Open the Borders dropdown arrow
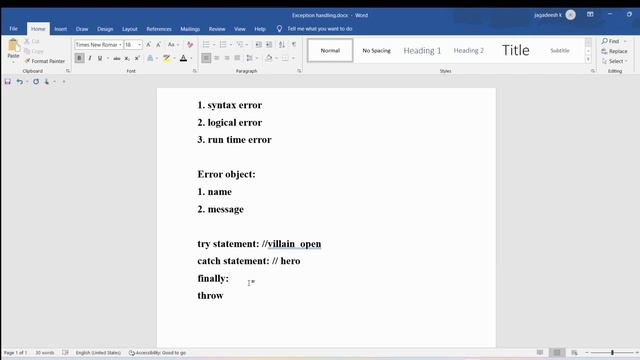Viewport: 640px width, 360px height. coord(293,58)
